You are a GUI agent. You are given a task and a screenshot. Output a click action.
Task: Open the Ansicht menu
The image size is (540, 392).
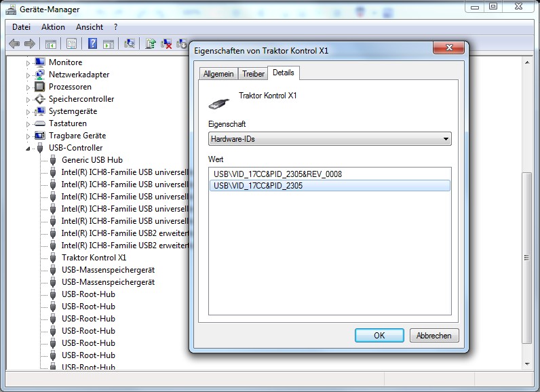pyautogui.click(x=90, y=27)
